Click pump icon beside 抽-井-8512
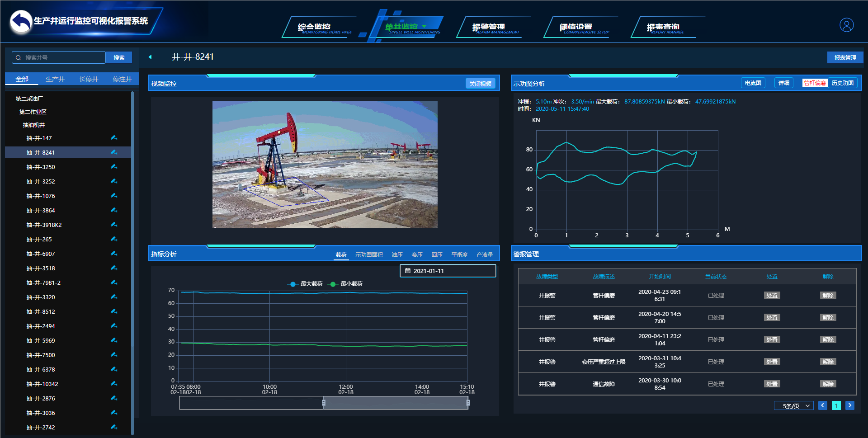This screenshot has height=438, width=868. (114, 311)
